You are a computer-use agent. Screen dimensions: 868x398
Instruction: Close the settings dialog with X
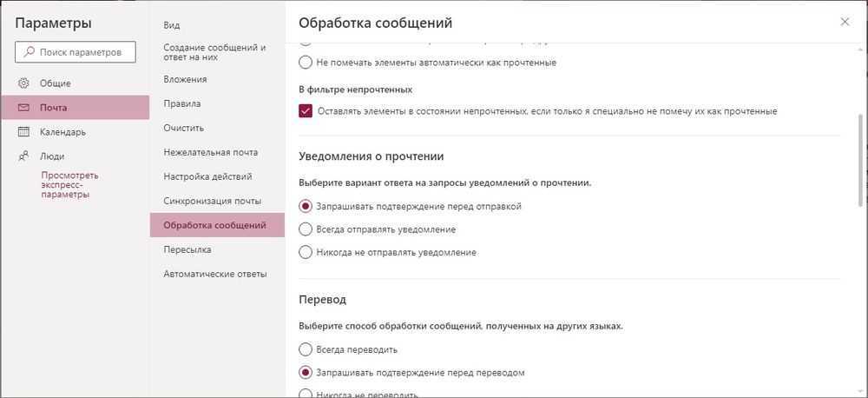click(845, 22)
